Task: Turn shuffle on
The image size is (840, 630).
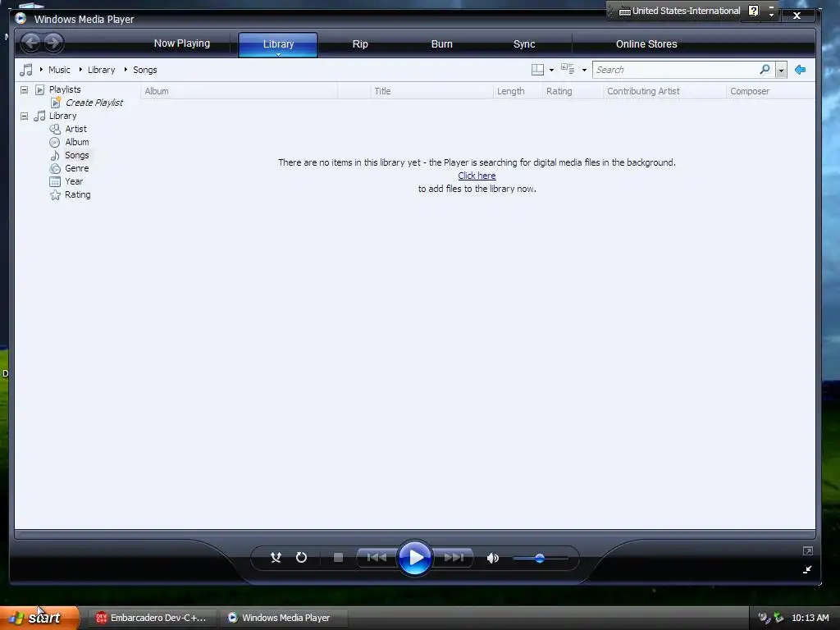Action: (276, 558)
